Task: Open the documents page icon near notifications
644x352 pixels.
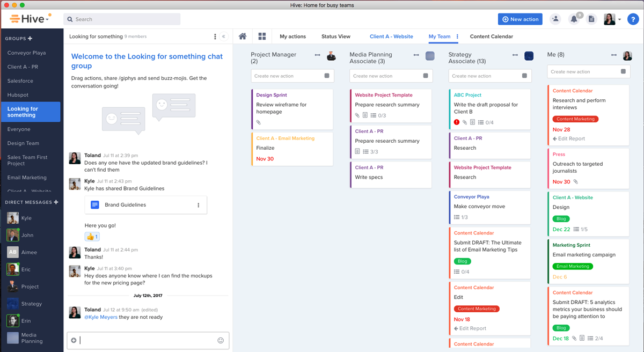Action: tap(591, 19)
